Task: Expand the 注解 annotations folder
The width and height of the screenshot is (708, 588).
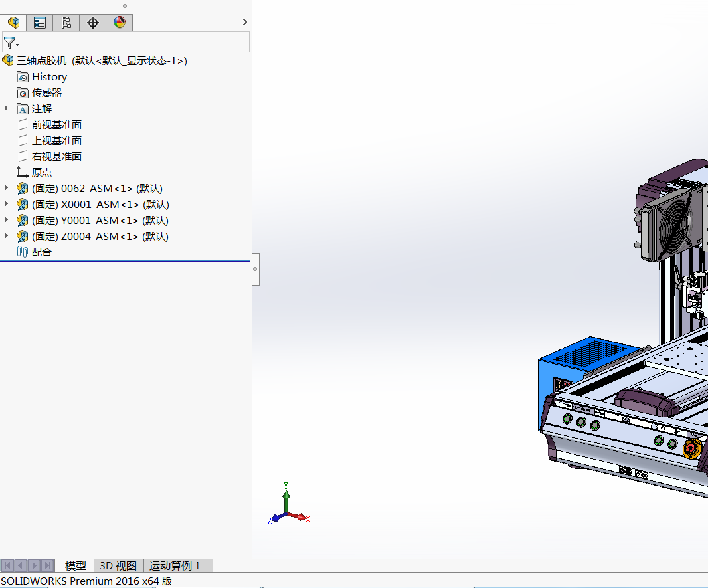Action: [7, 108]
